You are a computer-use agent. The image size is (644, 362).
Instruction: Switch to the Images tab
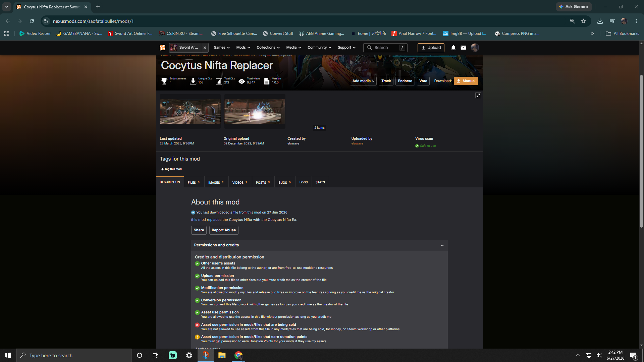216,182
